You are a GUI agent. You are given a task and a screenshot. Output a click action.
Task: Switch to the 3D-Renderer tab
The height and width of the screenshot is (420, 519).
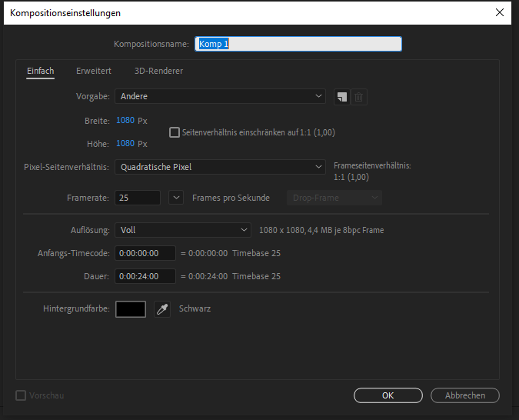pyautogui.click(x=158, y=72)
